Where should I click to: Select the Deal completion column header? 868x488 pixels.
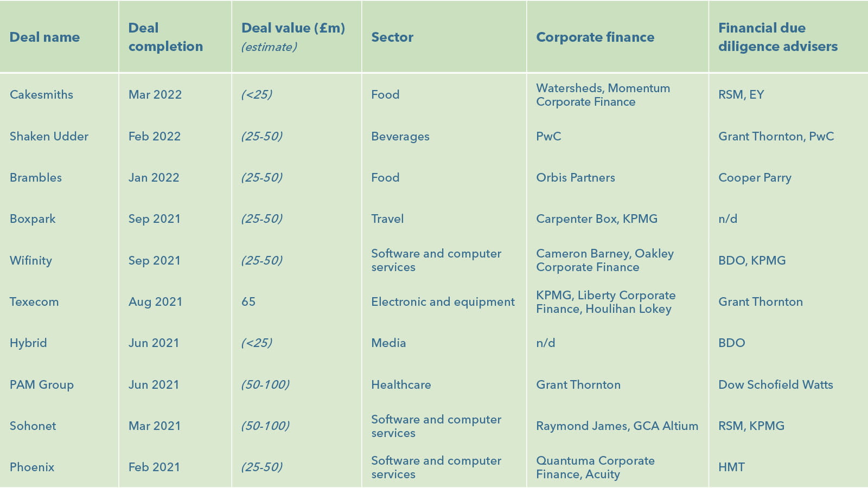pyautogui.click(x=165, y=37)
